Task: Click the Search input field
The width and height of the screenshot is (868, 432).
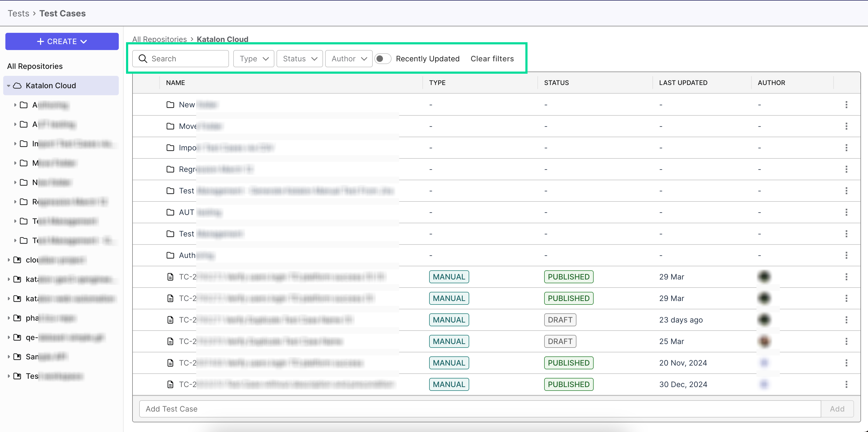Action: click(x=181, y=59)
